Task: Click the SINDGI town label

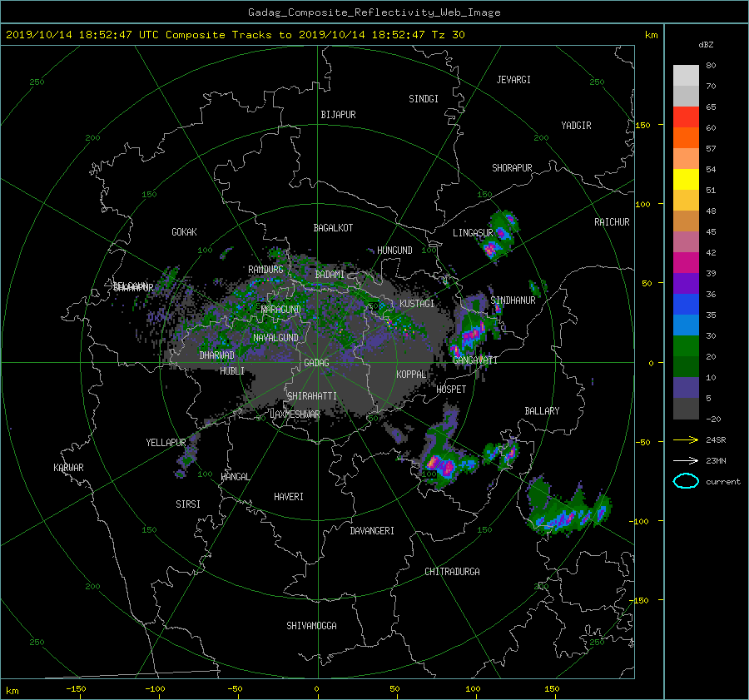Action: [424, 99]
